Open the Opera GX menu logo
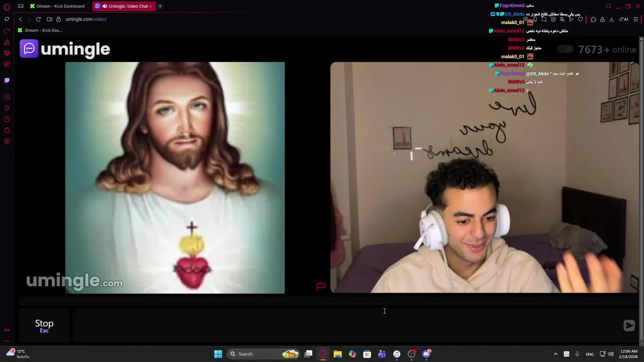The height and width of the screenshot is (362, 644). pos(7,7)
